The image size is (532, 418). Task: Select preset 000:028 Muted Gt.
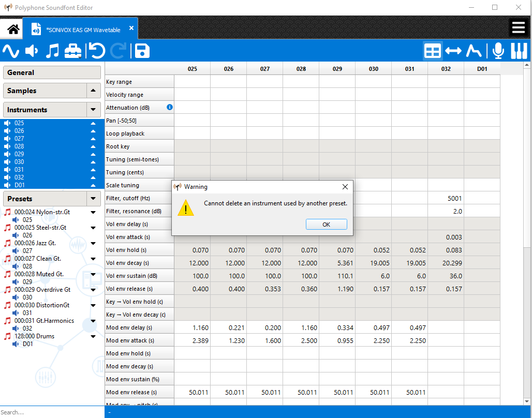39,274
